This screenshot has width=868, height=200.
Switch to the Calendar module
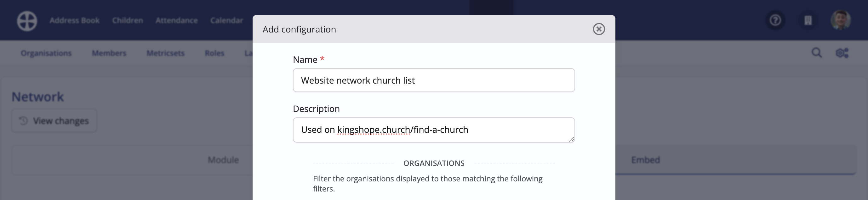(x=226, y=21)
